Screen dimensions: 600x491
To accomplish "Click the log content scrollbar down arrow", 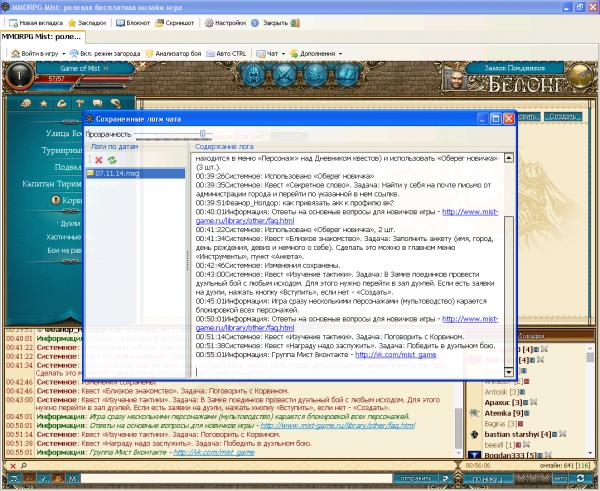I will click(x=509, y=372).
